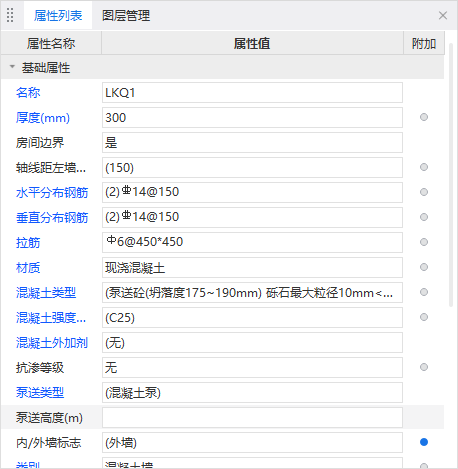Click the 混凝土类型 property label
Viewport: 458px width, 469px height.
46,293
